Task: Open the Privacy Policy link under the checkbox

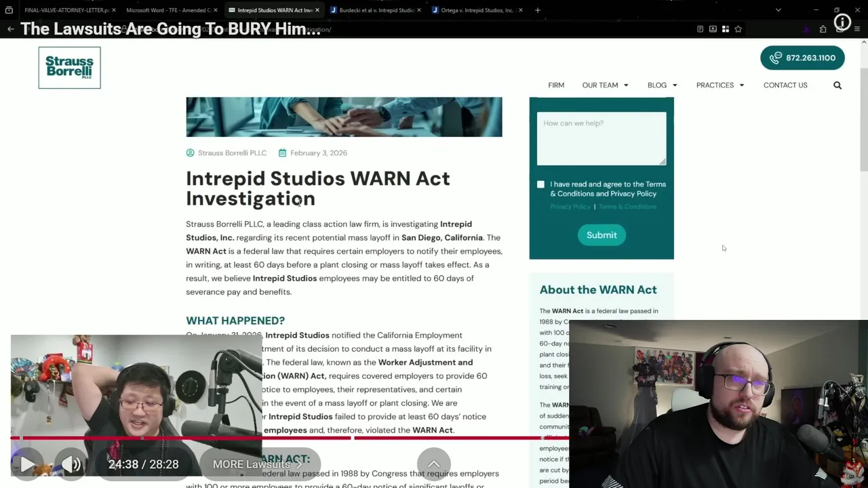Action: (x=570, y=207)
